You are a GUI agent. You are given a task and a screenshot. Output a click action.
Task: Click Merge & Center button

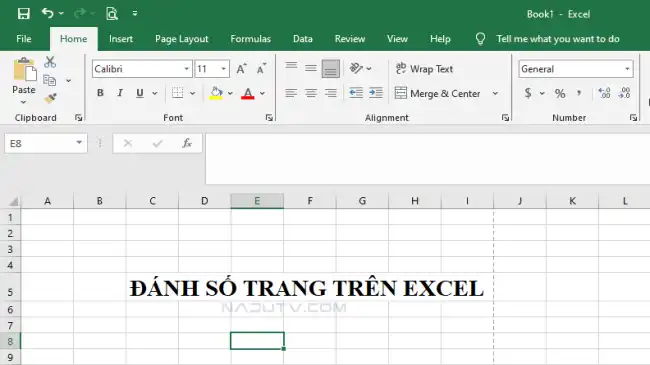(x=438, y=93)
